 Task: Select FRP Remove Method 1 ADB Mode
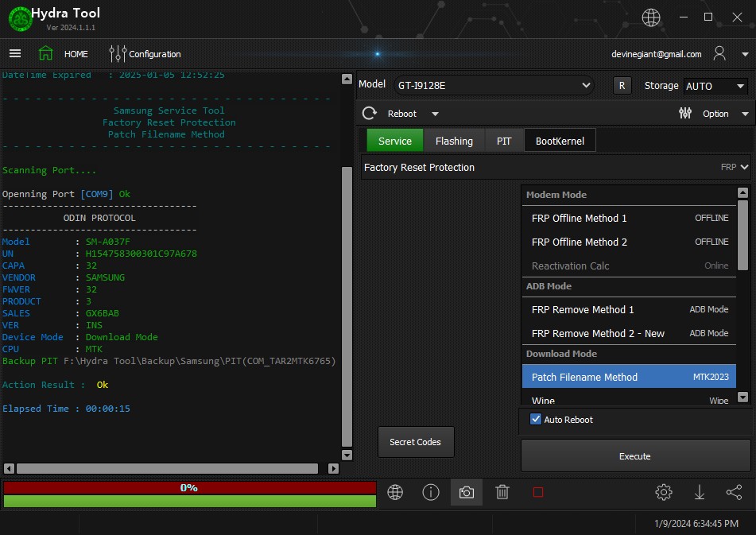point(629,309)
